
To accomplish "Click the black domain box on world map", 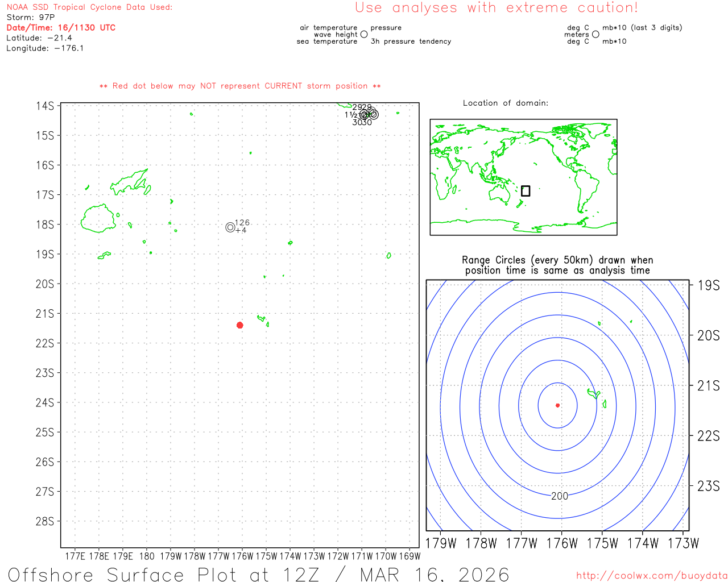I will 526,191.
